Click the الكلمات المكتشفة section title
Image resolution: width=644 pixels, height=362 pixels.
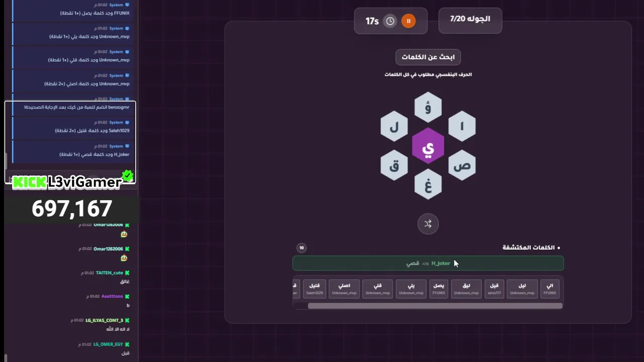528,247
